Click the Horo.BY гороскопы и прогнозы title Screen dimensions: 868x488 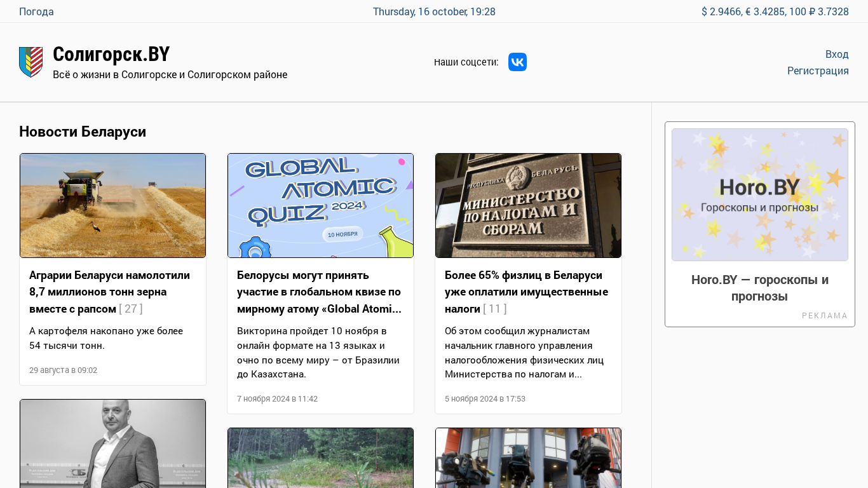[759, 288]
